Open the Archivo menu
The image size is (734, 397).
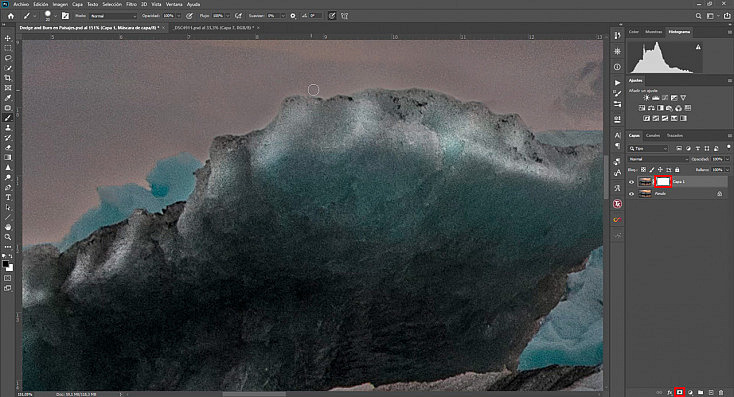pyautogui.click(x=21, y=4)
